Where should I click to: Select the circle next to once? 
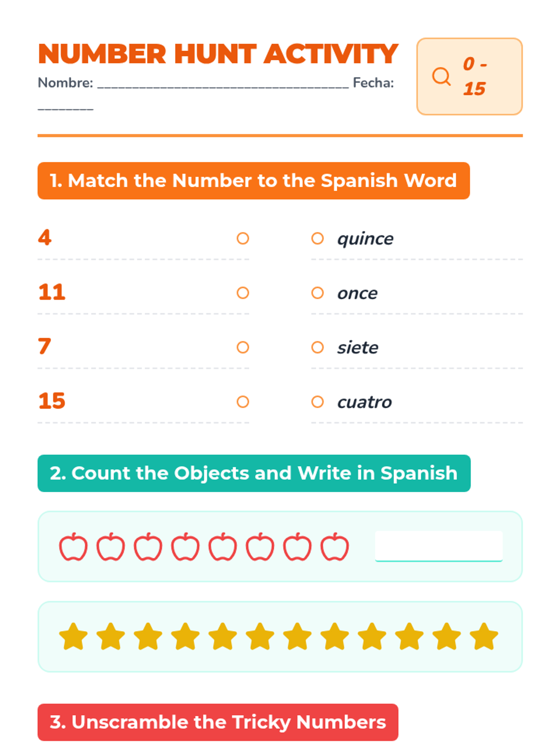tap(317, 293)
